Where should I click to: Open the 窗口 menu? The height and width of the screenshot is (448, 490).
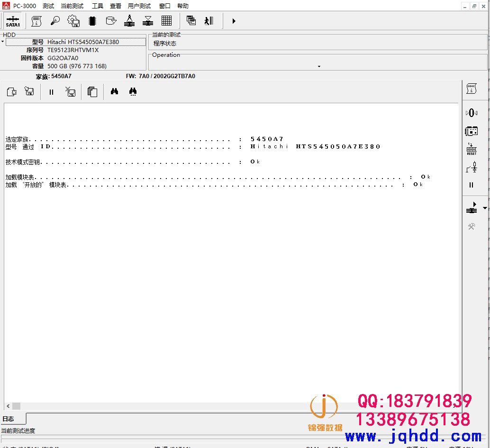(x=165, y=6)
